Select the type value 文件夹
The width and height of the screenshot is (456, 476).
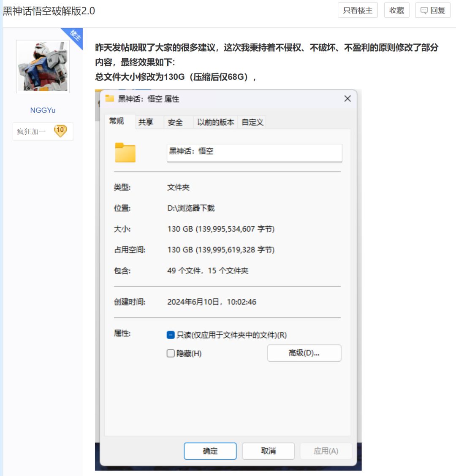(178, 187)
